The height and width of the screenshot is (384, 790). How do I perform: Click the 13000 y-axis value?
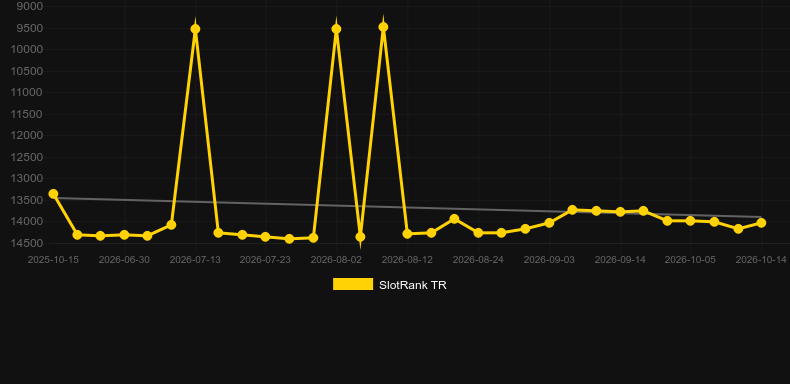coord(27,178)
